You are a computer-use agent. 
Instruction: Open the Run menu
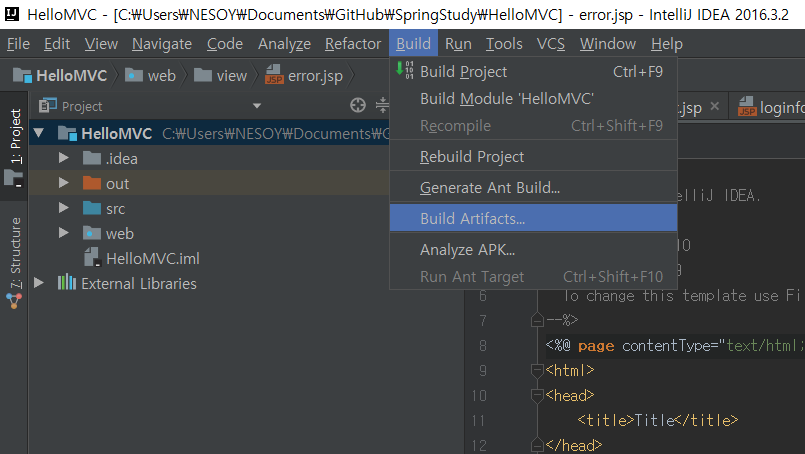click(x=458, y=44)
